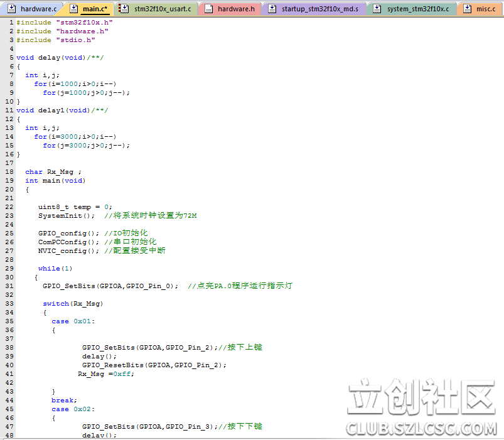The image size is (504, 440).
Task: Select the system_stm32f10x.c tab
Action: [x=417, y=9]
